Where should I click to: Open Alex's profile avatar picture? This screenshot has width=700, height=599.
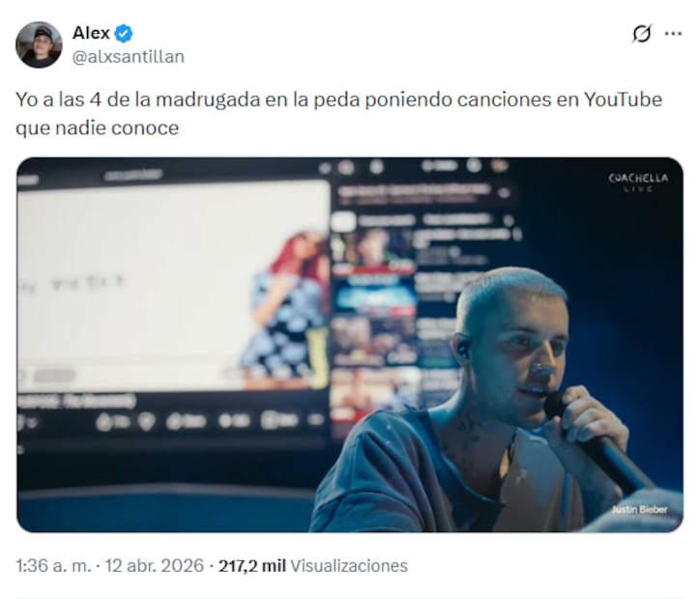[39, 44]
